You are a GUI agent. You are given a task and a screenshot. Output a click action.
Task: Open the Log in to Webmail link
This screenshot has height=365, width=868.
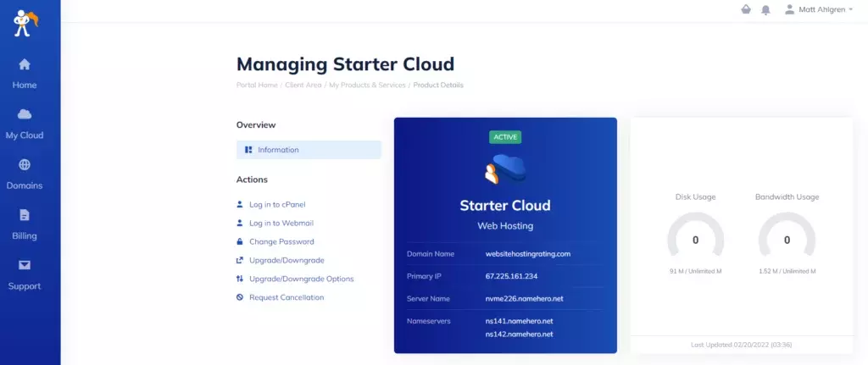pos(281,223)
